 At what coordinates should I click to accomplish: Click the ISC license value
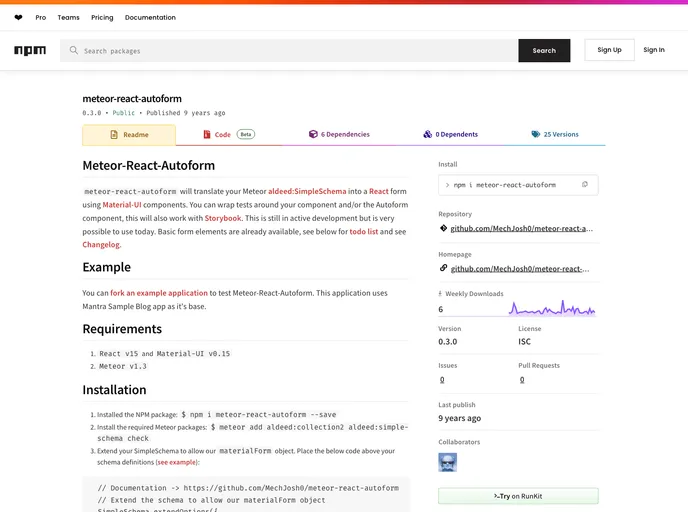tap(524, 342)
